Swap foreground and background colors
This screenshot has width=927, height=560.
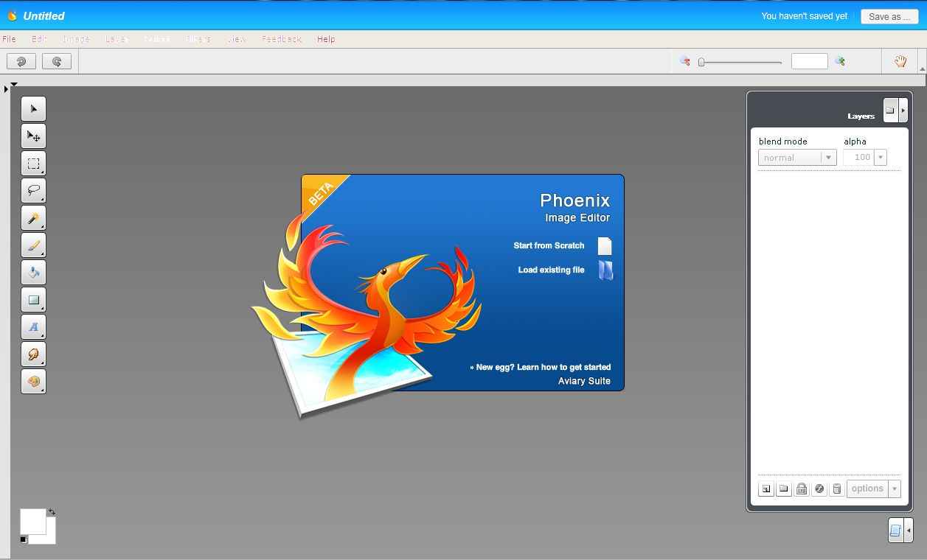(52, 511)
